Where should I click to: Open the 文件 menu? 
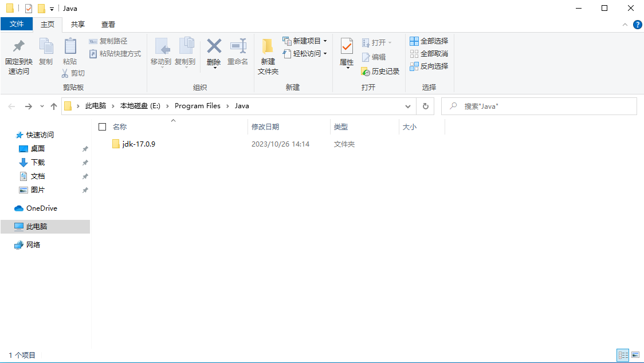[17, 25]
